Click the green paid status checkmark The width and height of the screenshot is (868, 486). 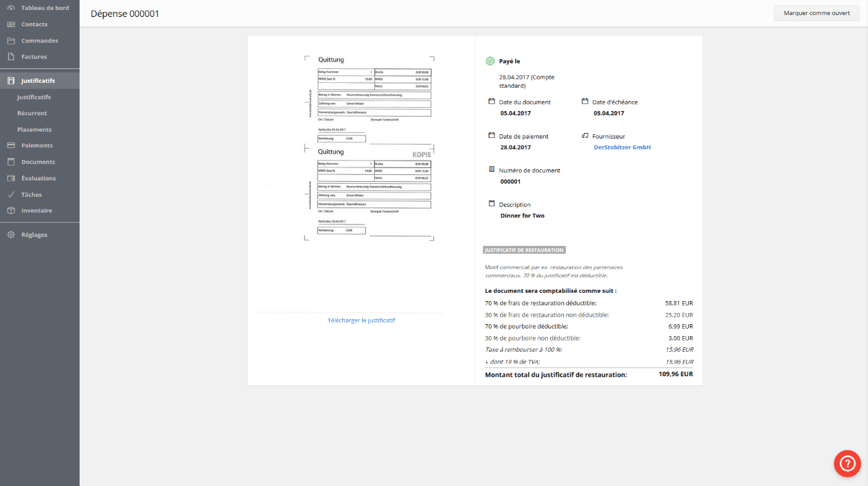click(490, 61)
